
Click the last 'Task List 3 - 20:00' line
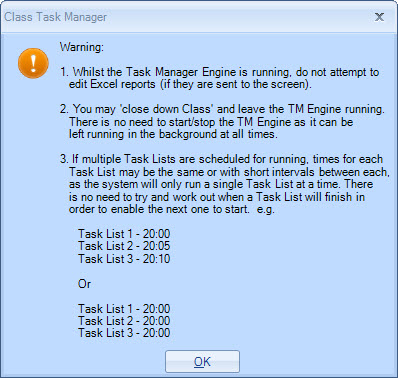pos(124,333)
